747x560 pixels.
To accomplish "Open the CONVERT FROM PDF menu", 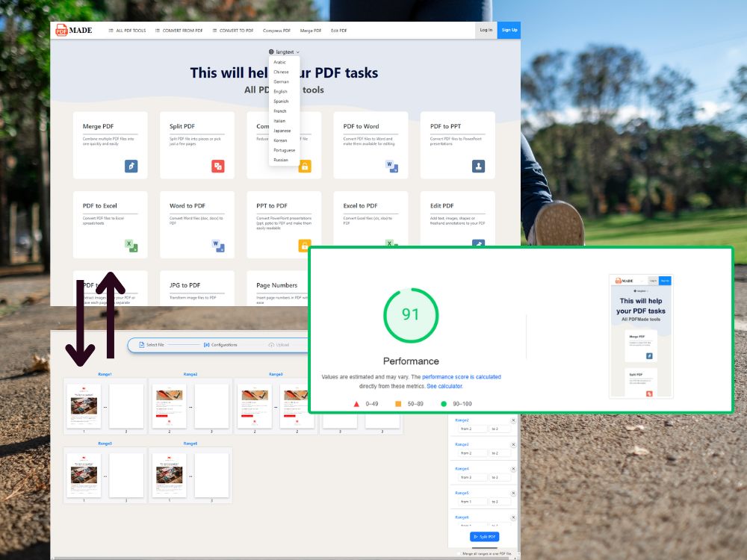I will pyautogui.click(x=179, y=31).
